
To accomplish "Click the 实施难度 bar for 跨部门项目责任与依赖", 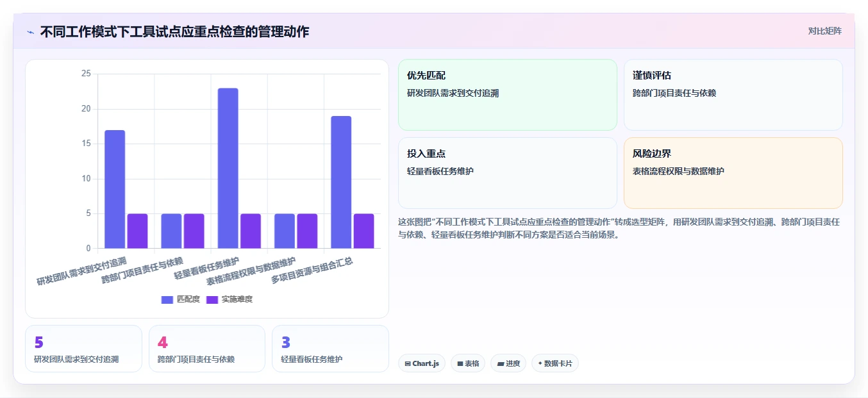I will tap(194, 231).
